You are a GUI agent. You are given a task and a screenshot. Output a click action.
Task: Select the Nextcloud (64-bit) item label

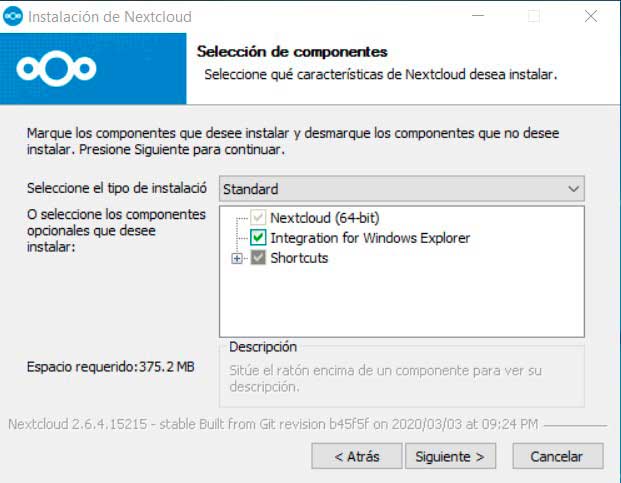[325, 218]
